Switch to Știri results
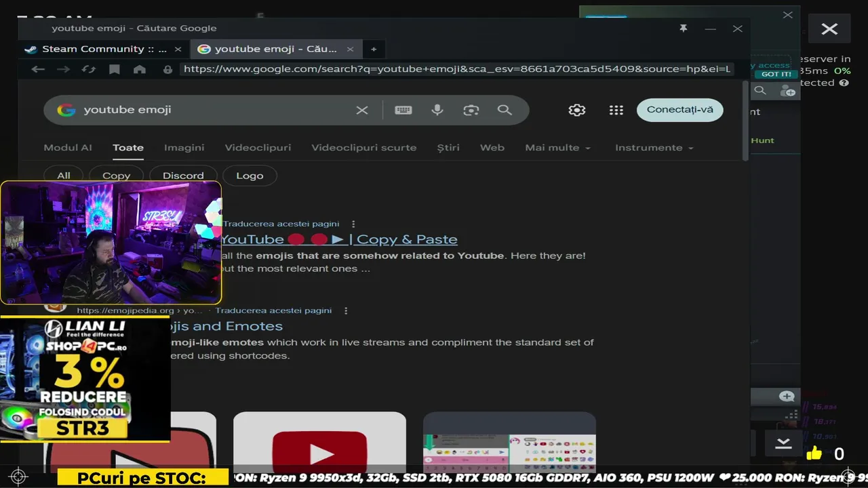 [448, 147]
